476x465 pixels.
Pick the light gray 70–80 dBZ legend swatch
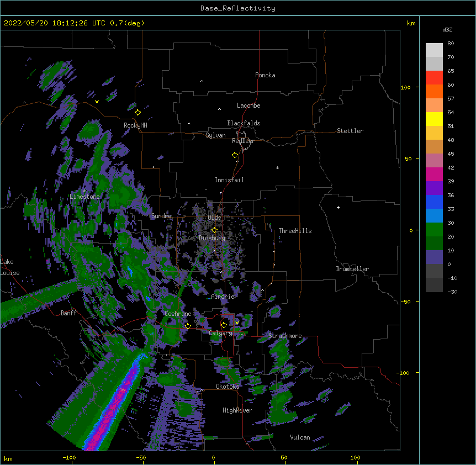point(434,50)
